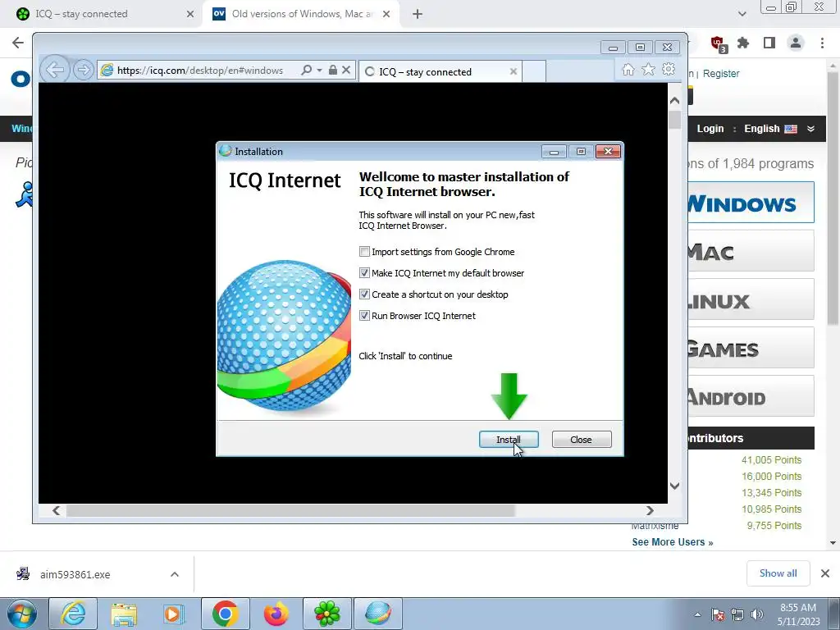The height and width of the screenshot is (630, 840).
Task: Switch to Google Chrome in the taskbar
Action: pyautogui.click(x=225, y=614)
